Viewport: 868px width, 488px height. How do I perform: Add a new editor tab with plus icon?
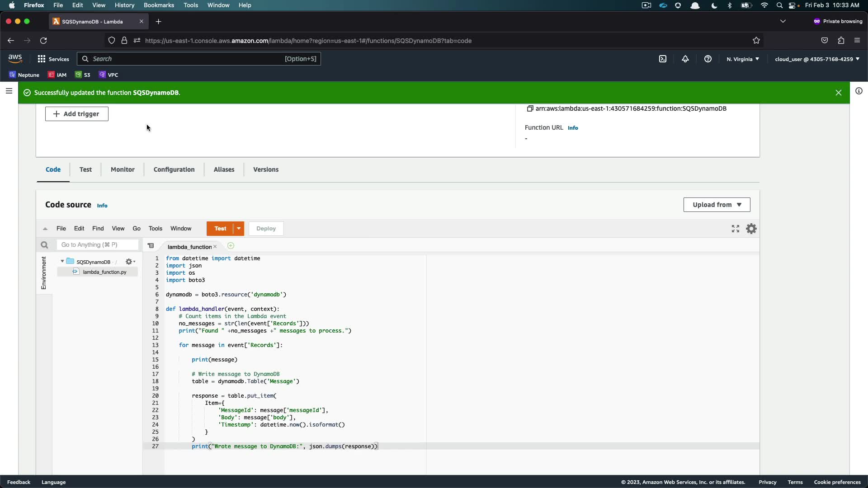click(231, 246)
